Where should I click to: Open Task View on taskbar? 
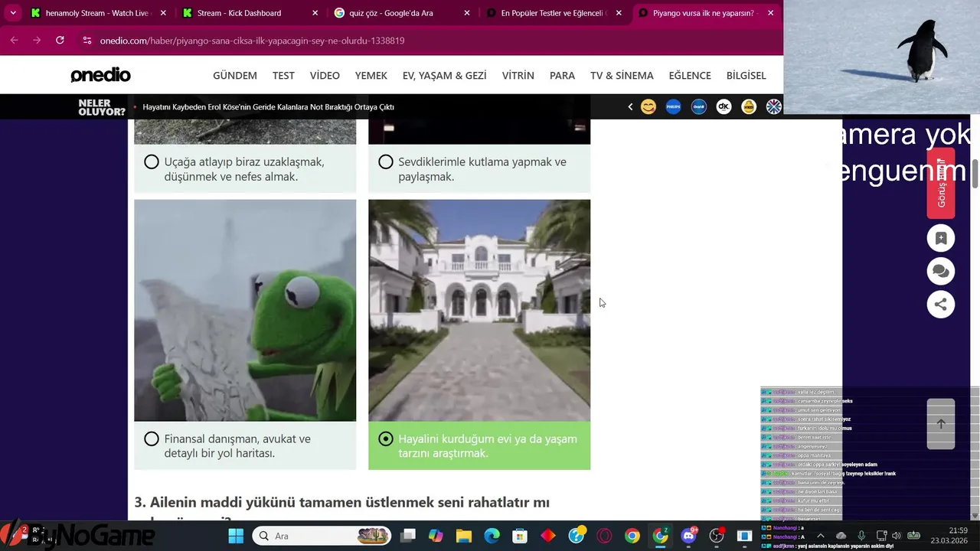coord(408,536)
